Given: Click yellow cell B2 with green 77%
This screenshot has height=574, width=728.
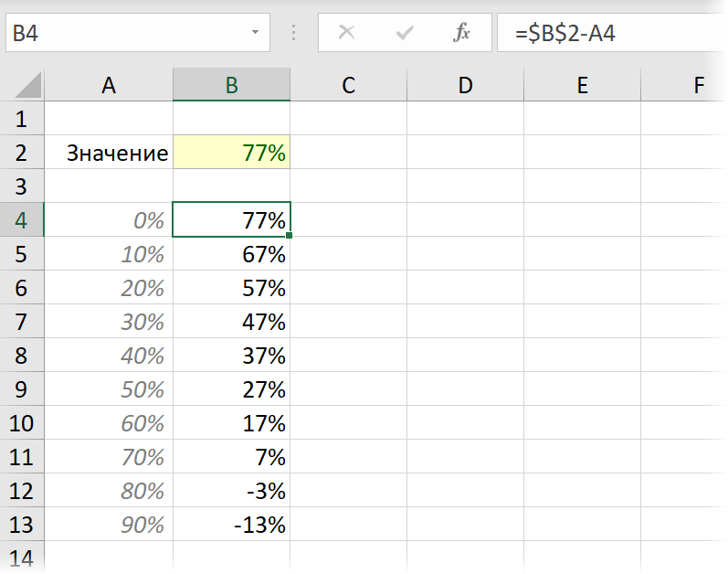Looking at the screenshot, I should click(x=232, y=153).
